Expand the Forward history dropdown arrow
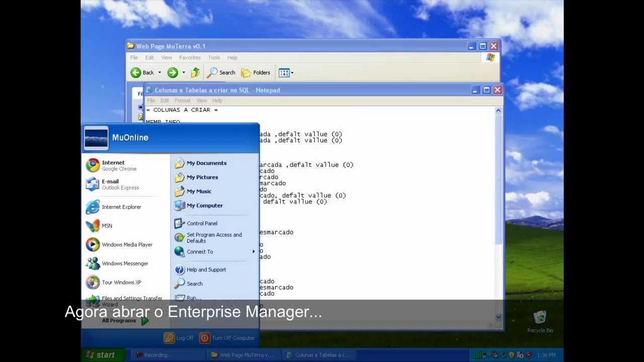 click(183, 73)
